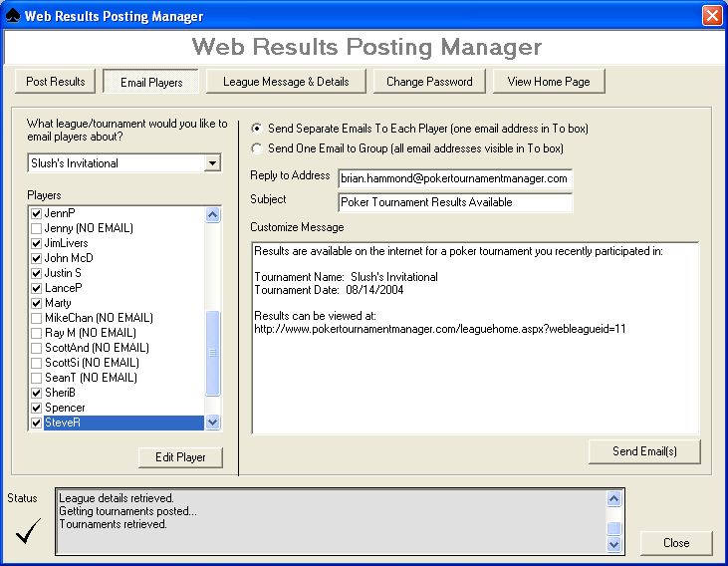Click the Subject input field

pyautogui.click(x=455, y=202)
